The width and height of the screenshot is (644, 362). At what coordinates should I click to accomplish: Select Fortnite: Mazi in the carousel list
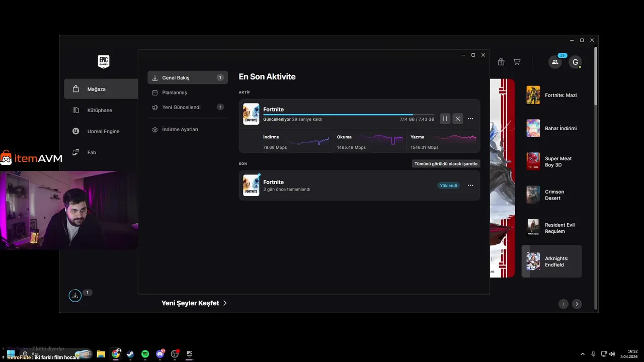(x=552, y=95)
